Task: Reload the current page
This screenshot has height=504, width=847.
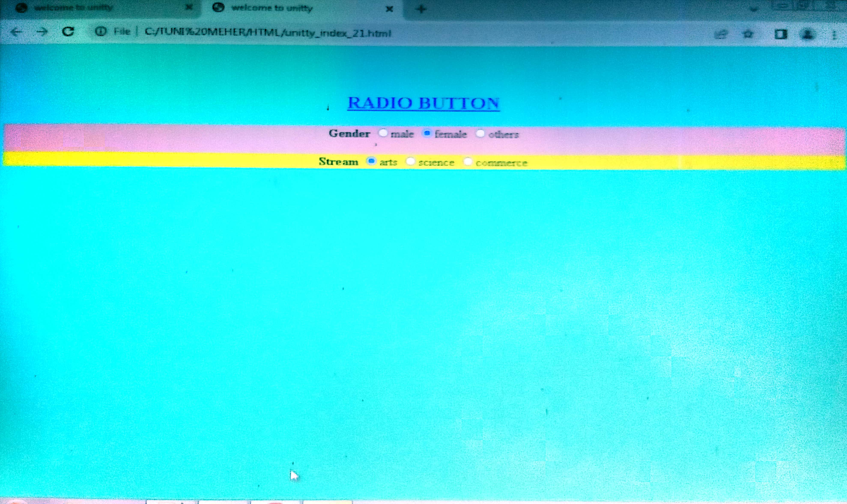Action: click(x=68, y=32)
